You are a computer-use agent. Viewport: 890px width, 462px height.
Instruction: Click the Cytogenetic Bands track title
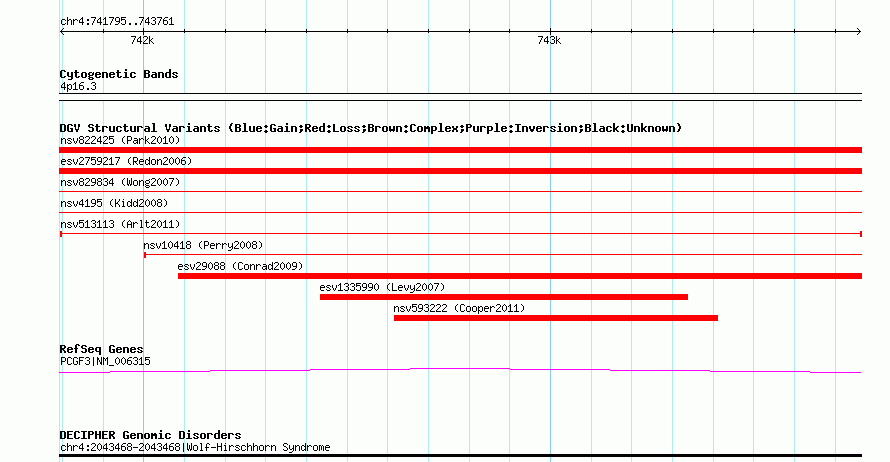[119, 74]
